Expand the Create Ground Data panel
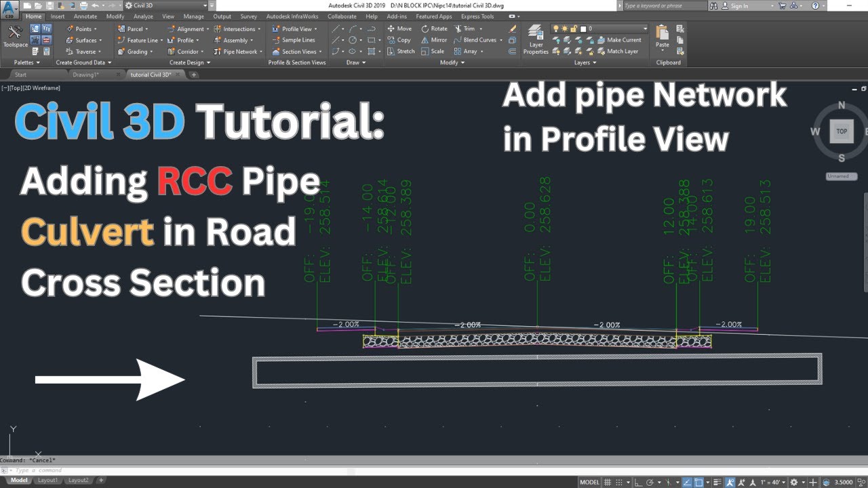 [83, 62]
